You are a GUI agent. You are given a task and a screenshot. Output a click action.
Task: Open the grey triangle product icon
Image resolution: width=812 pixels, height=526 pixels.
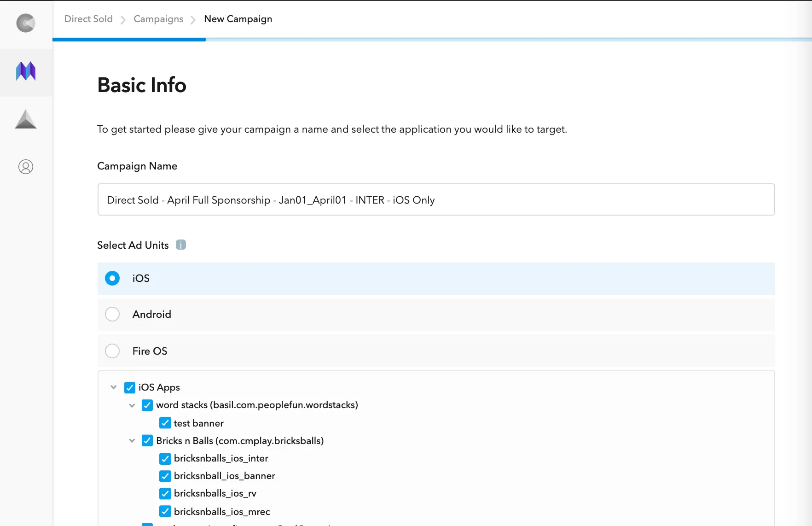click(x=26, y=119)
